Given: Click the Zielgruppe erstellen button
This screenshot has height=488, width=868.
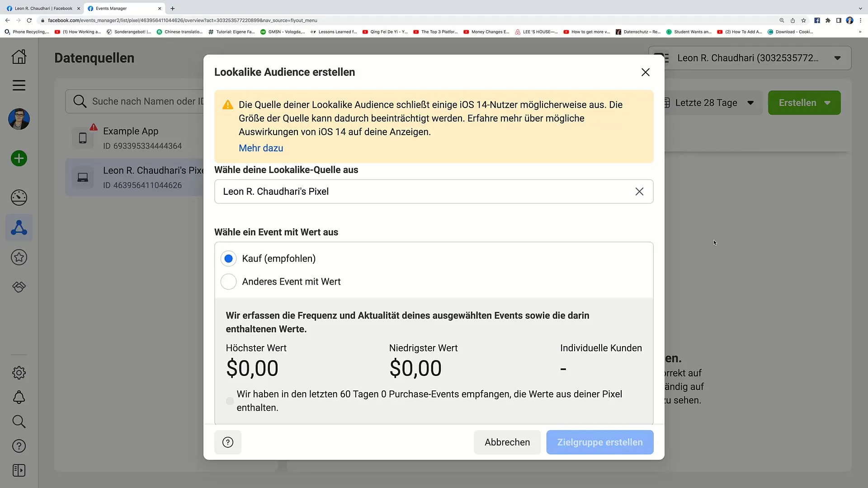Looking at the screenshot, I should pos(600,442).
